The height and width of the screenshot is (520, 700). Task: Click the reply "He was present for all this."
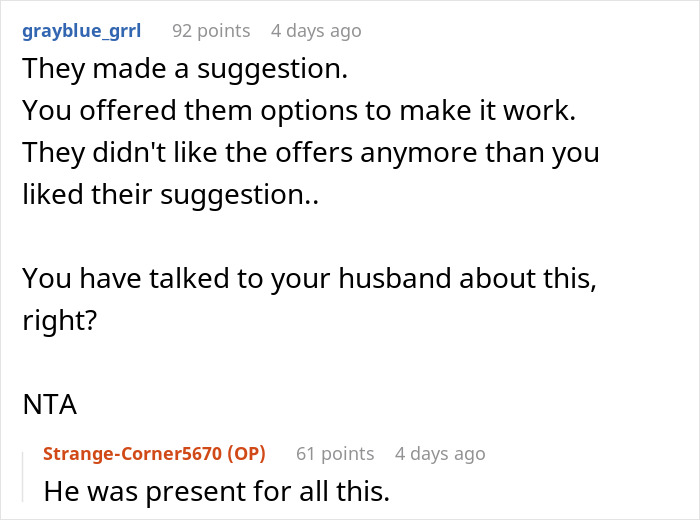tap(218, 492)
